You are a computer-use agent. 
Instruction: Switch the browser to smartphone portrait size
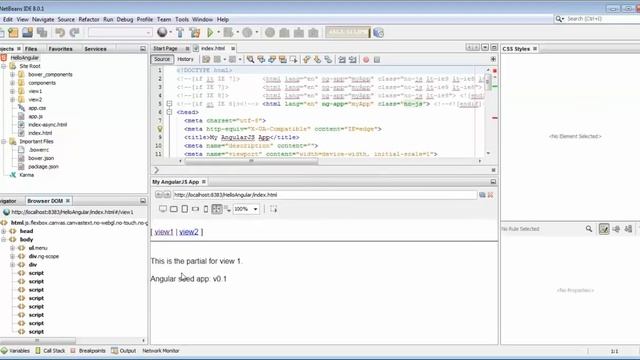(206, 209)
